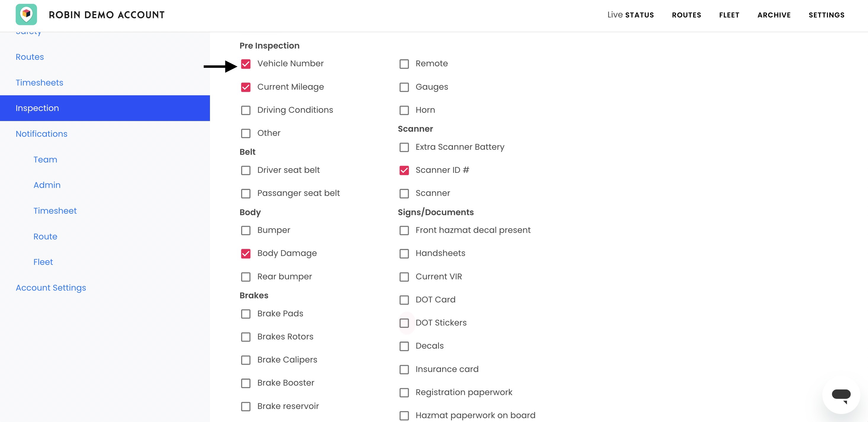868x422 pixels.
Task: Select the Inspection sidebar item
Action: point(105,108)
